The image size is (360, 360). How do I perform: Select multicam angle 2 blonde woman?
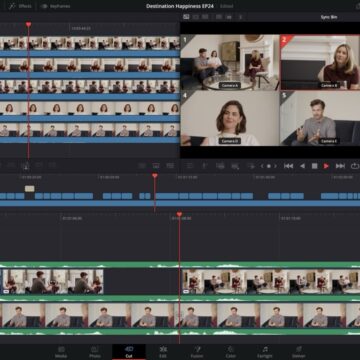coord(320,62)
